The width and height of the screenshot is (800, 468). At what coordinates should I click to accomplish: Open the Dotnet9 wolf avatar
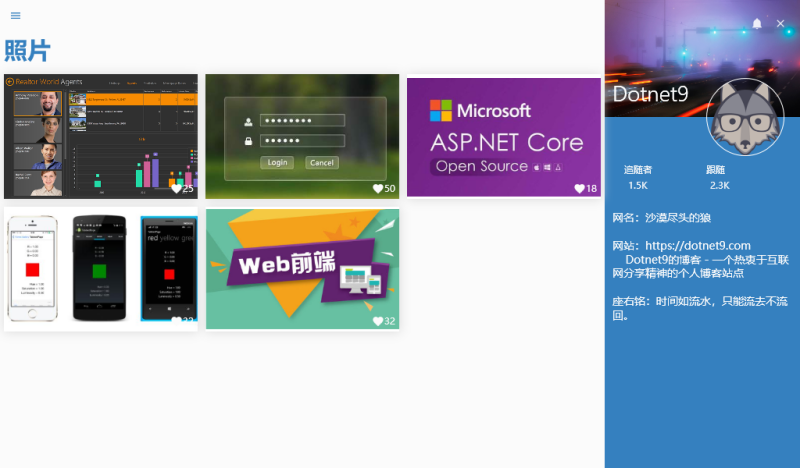(x=745, y=117)
